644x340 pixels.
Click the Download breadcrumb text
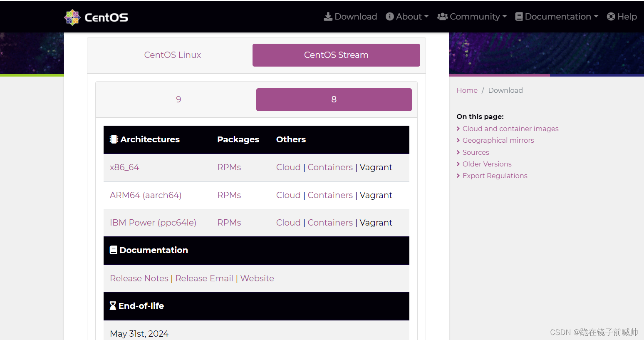pyautogui.click(x=505, y=90)
